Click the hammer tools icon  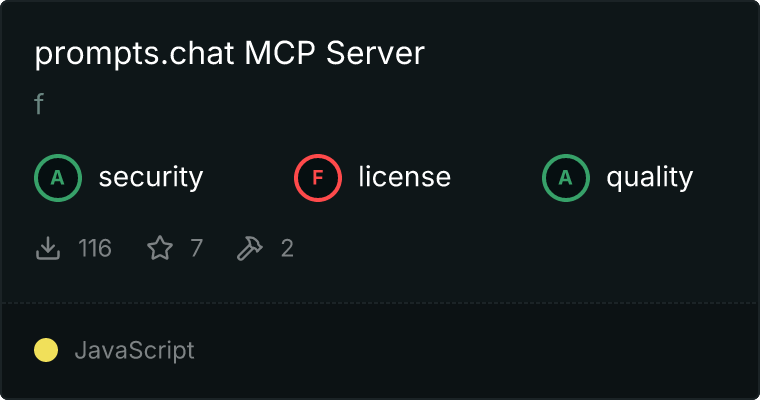(x=250, y=248)
